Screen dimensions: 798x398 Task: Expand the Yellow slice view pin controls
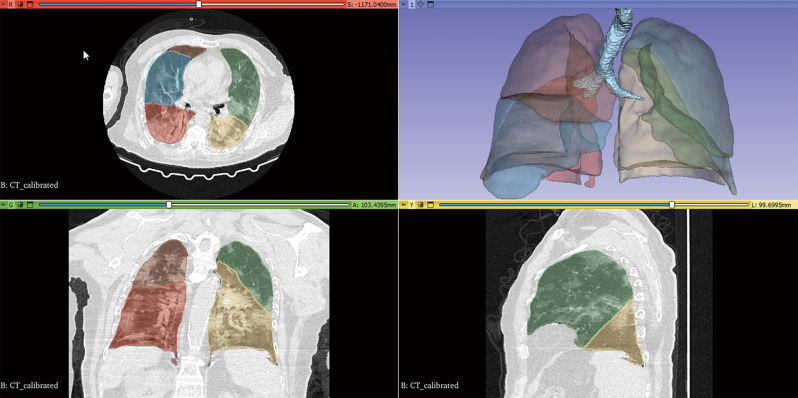pyautogui.click(x=404, y=205)
